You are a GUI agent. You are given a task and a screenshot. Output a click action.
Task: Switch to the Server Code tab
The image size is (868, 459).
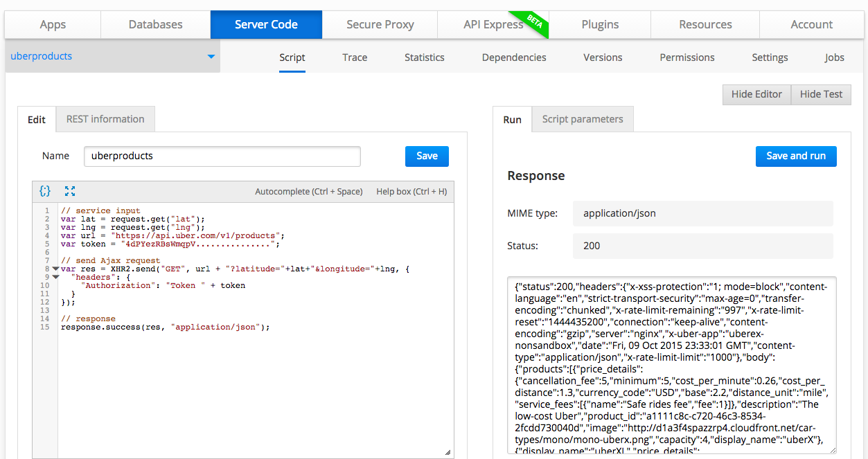pyautogui.click(x=266, y=25)
